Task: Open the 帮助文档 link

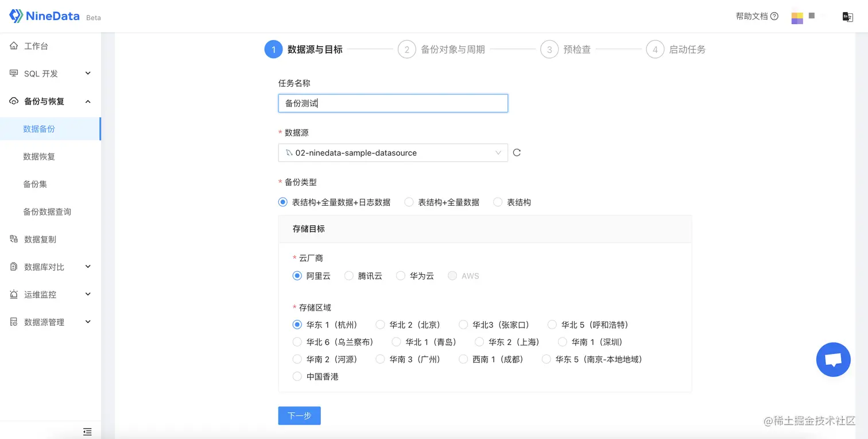Action: 751,16
